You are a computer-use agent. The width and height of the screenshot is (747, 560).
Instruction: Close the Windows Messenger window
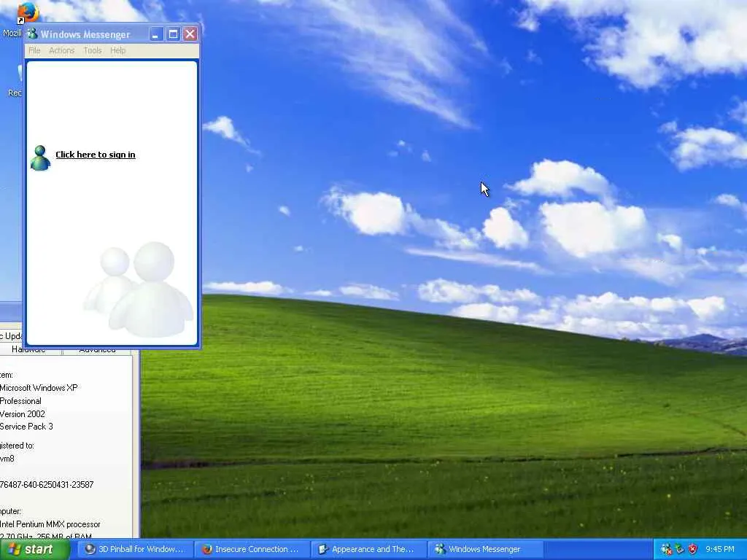tap(190, 34)
